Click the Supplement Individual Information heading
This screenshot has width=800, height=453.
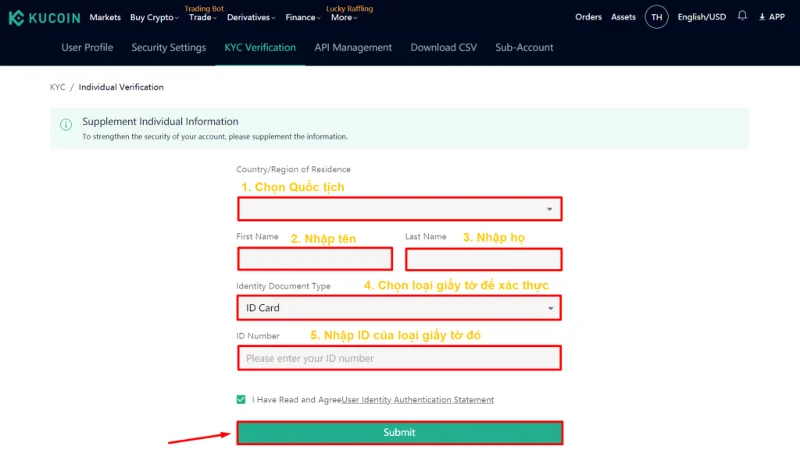tap(160, 121)
